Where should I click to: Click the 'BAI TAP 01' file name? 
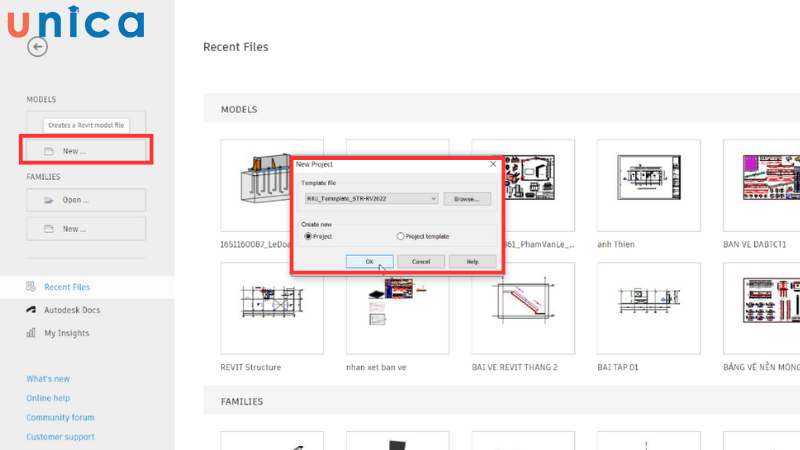click(617, 367)
